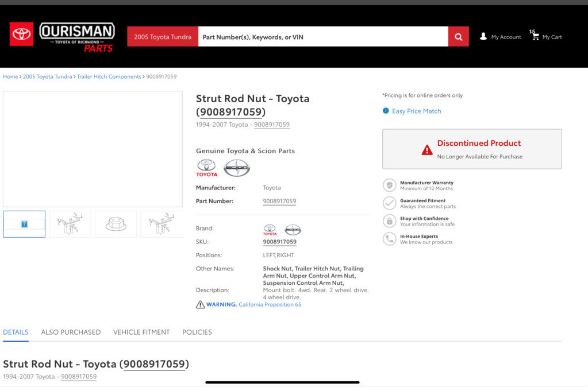
Task: Click the Easy Price Match info icon
Action: (386, 110)
